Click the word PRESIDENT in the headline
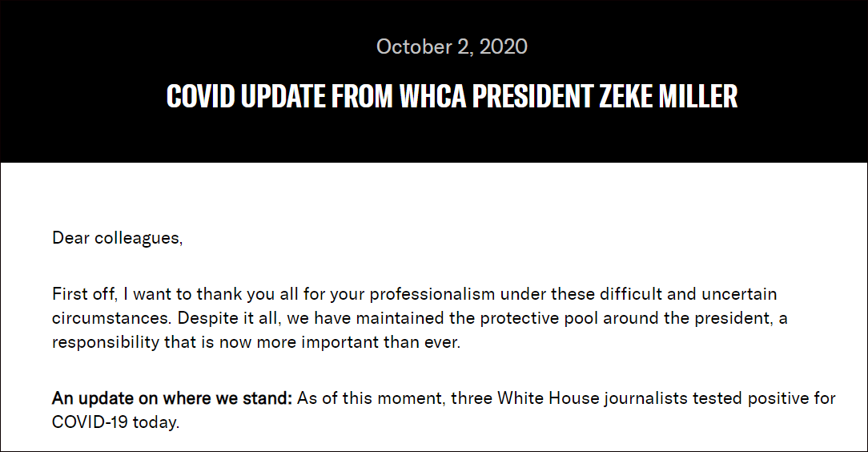This screenshot has width=868, height=452. (532, 96)
